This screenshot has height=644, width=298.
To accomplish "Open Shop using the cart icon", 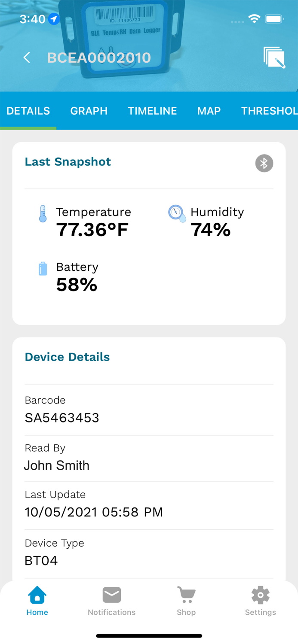I will [186, 595].
